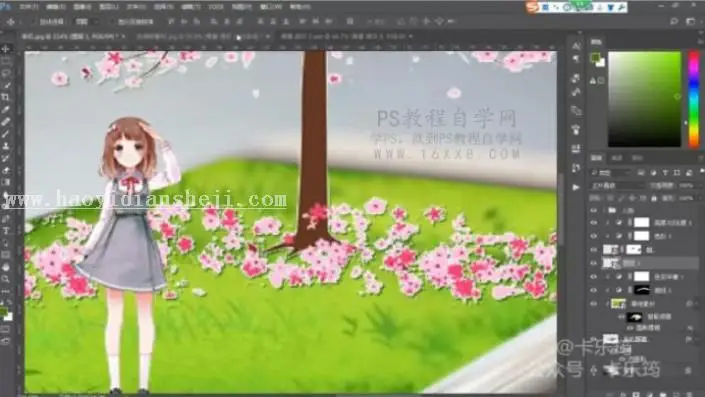The height and width of the screenshot is (397, 705).
Task: Open the workspace switcher in options bar
Action: point(691,21)
